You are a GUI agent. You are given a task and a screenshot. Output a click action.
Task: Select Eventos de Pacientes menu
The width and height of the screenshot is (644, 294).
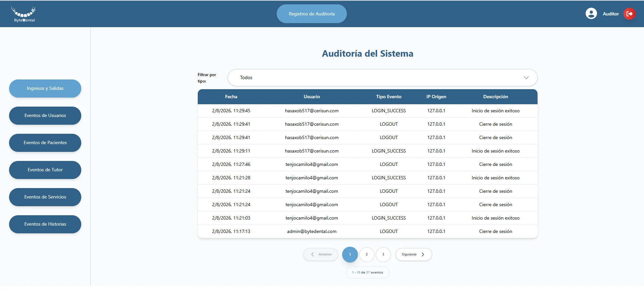point(45,143)
